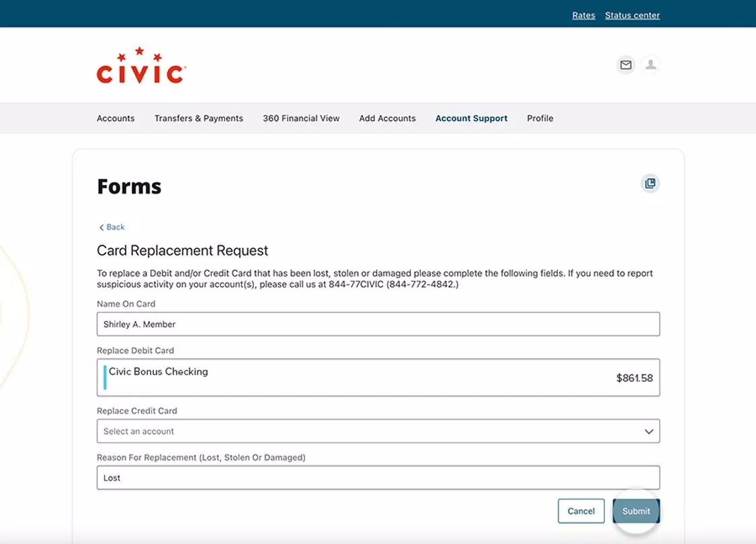
Task: Click the forms copy icon
Action: [650, 184]
